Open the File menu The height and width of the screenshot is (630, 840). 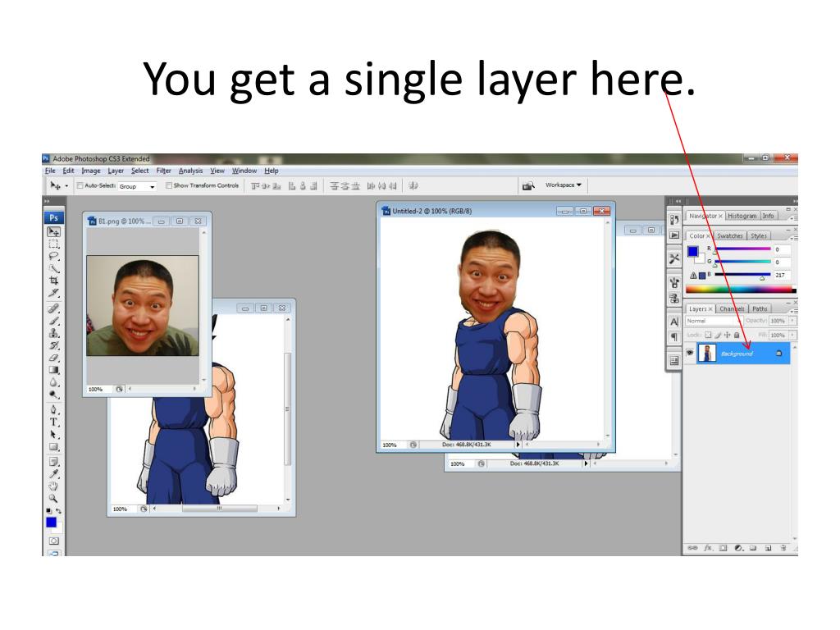[x=50, y=171]
